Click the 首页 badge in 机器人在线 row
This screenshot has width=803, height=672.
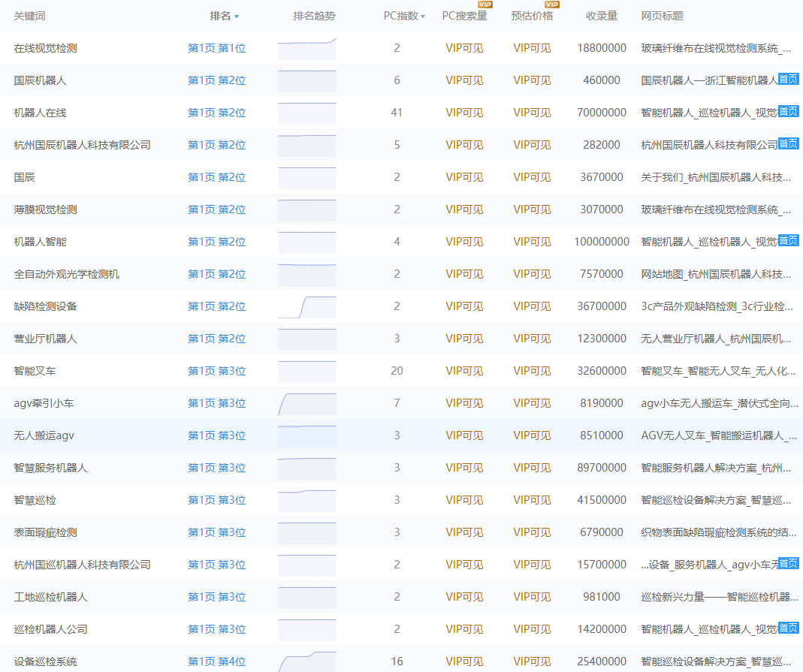point(788,111)
